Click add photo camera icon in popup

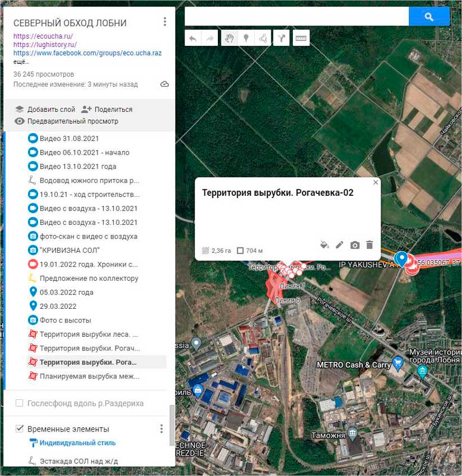pos(355,245)
